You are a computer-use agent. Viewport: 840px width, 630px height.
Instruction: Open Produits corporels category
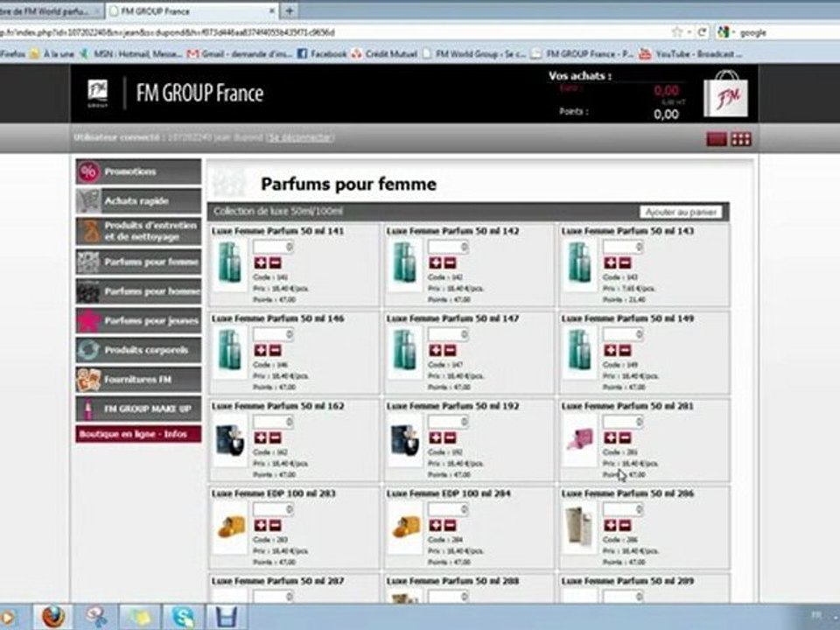click(139, 350)
